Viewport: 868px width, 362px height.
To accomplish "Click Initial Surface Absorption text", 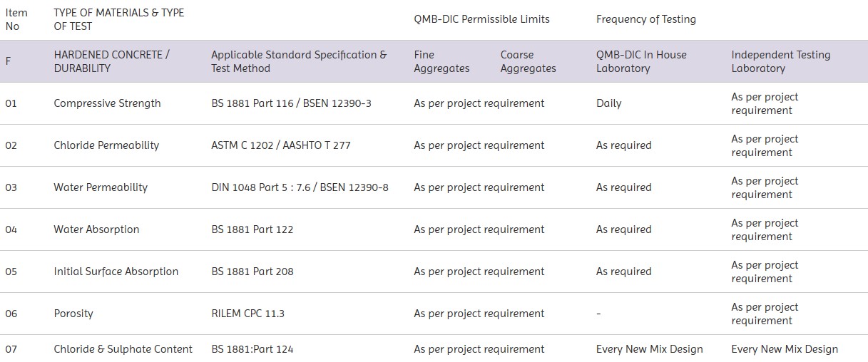I will pyautogui.click(x=116, y=271).
